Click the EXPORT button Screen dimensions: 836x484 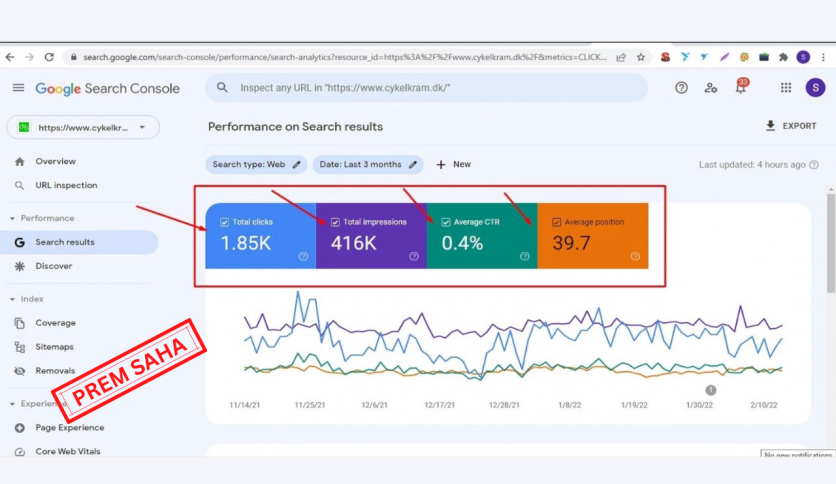[x=791, y=126]
